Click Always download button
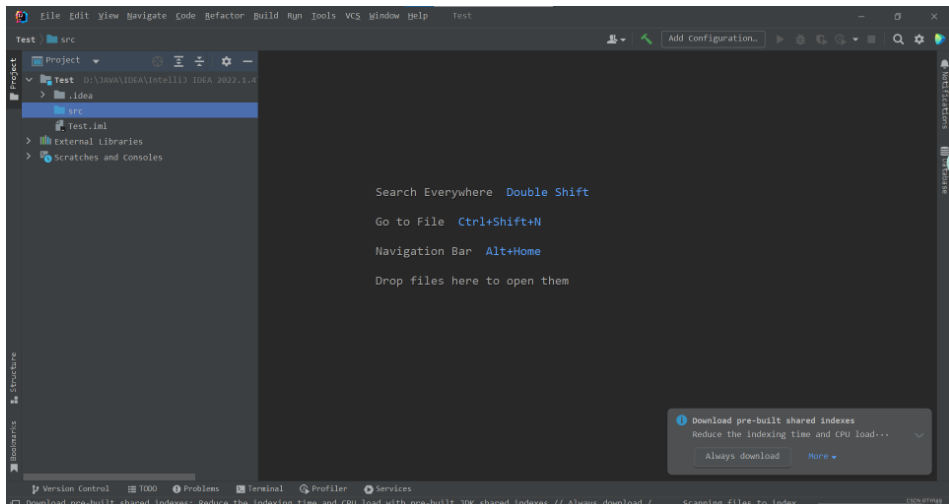This screenshot has height=504, width=949. (x=742, y=456)
